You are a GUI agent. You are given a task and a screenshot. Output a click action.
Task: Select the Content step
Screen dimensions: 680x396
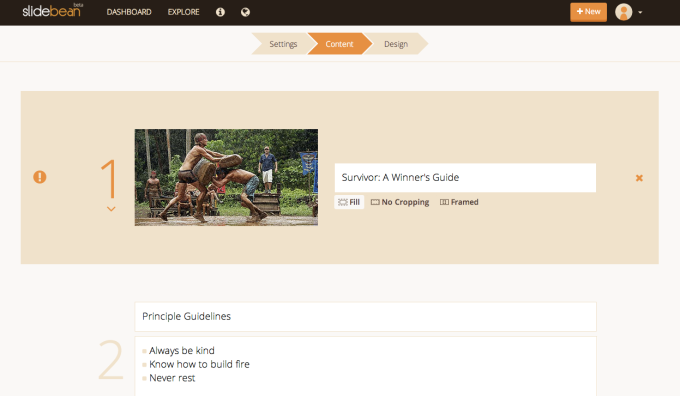pyautogui.click(x=339, y=44)
